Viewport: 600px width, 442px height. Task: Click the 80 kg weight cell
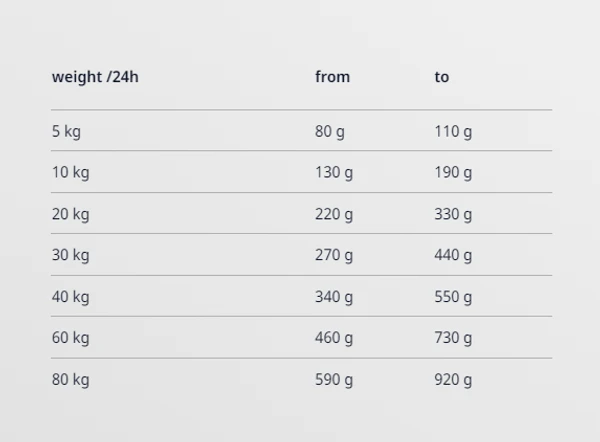[x=70, y=380]
